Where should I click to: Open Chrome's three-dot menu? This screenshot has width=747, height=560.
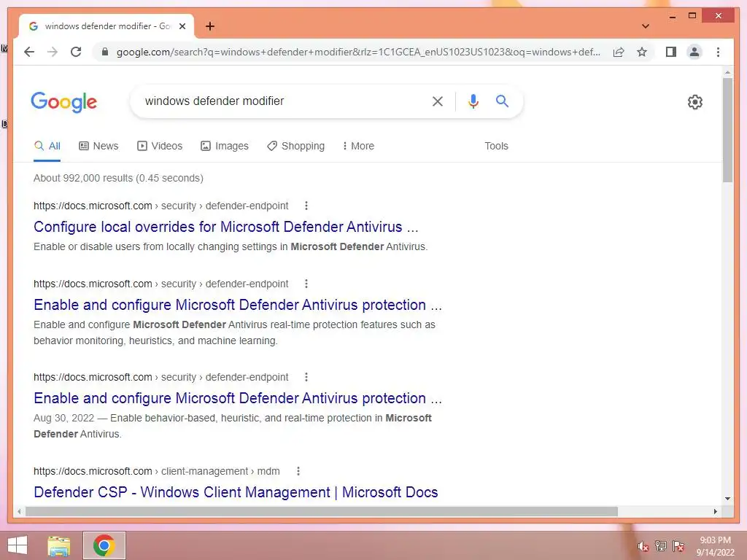tap(718, 52)
